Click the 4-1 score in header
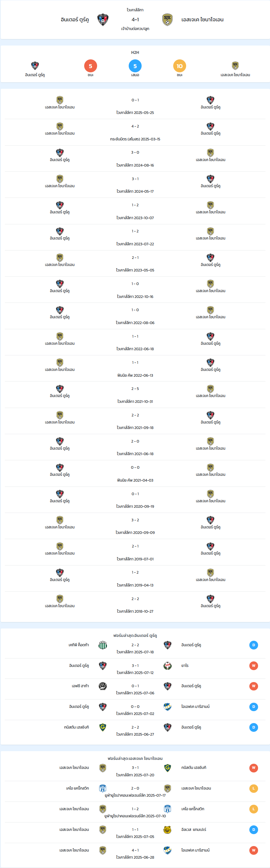 (x=135, y=20)
